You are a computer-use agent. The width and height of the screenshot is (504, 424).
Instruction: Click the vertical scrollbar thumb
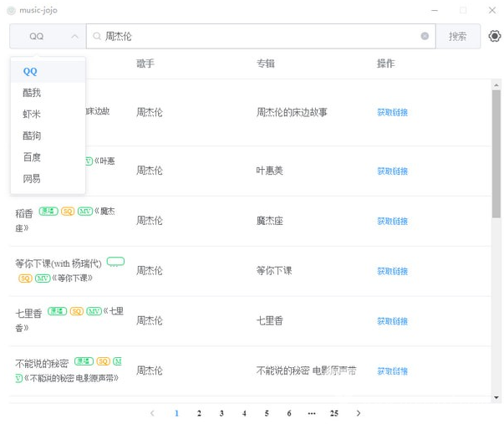tap(496, 154)
